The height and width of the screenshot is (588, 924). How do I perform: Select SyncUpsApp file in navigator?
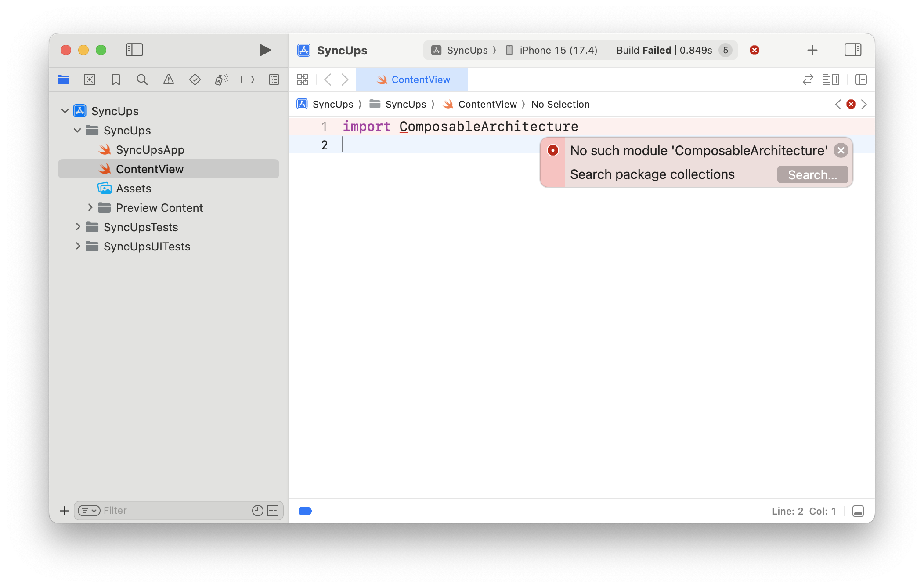(150, 150)
